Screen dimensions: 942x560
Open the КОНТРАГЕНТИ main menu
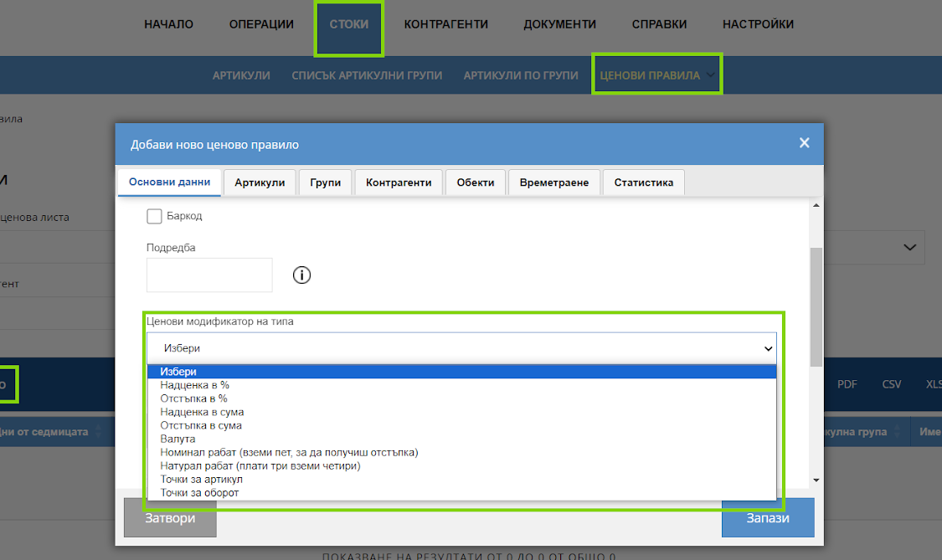445,24
